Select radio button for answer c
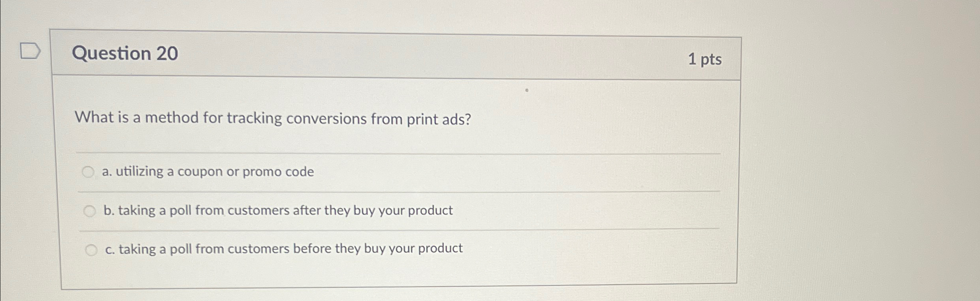This screenshot has height=301, width=980. [x=91, y=249]
